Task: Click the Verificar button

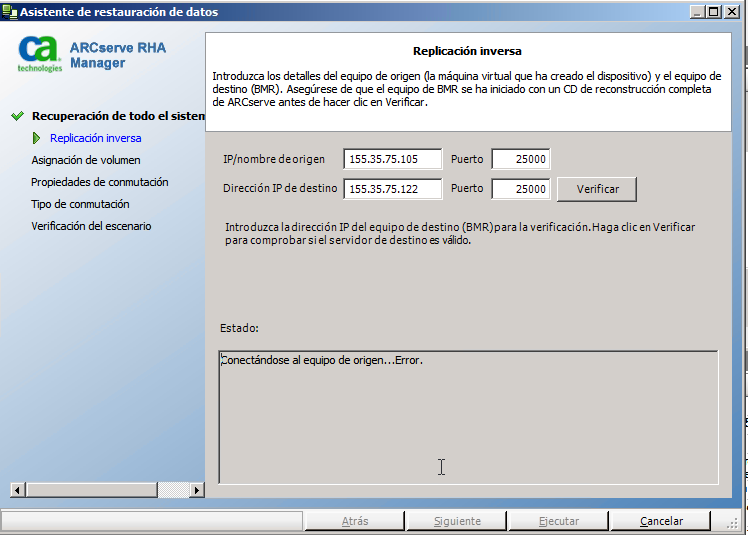Action: point(597,189)
